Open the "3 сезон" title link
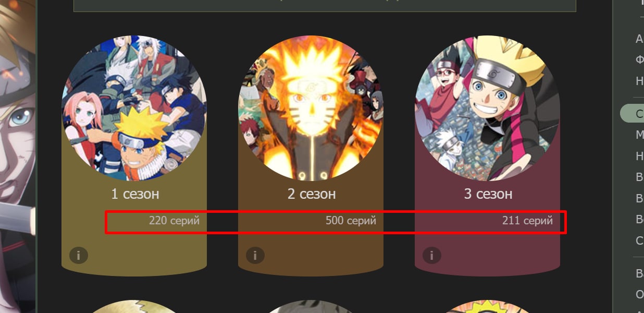 click(x=488, y=194)
